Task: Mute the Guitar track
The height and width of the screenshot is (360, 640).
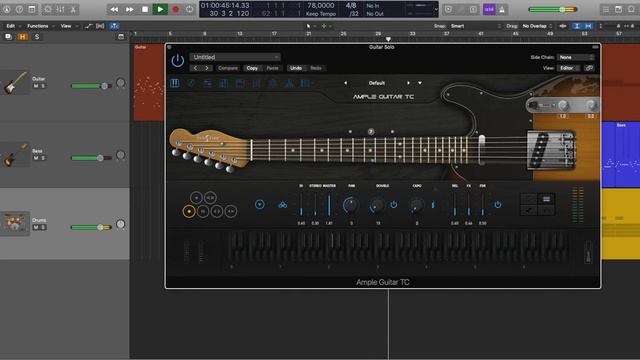Action: tap(36, 86)
